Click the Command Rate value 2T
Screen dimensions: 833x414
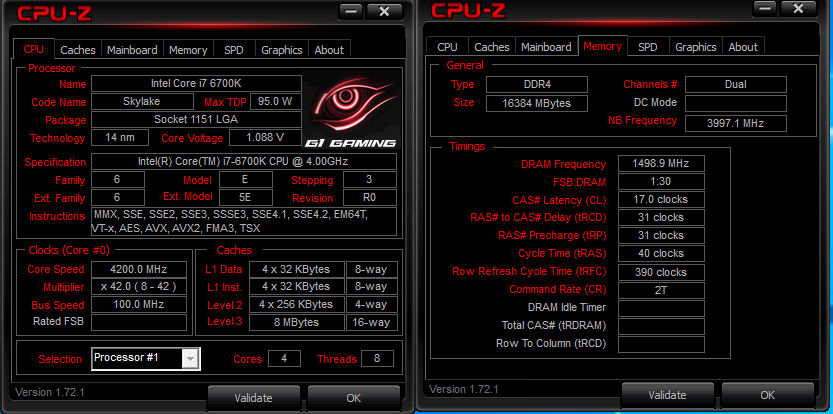pos(661,290)
